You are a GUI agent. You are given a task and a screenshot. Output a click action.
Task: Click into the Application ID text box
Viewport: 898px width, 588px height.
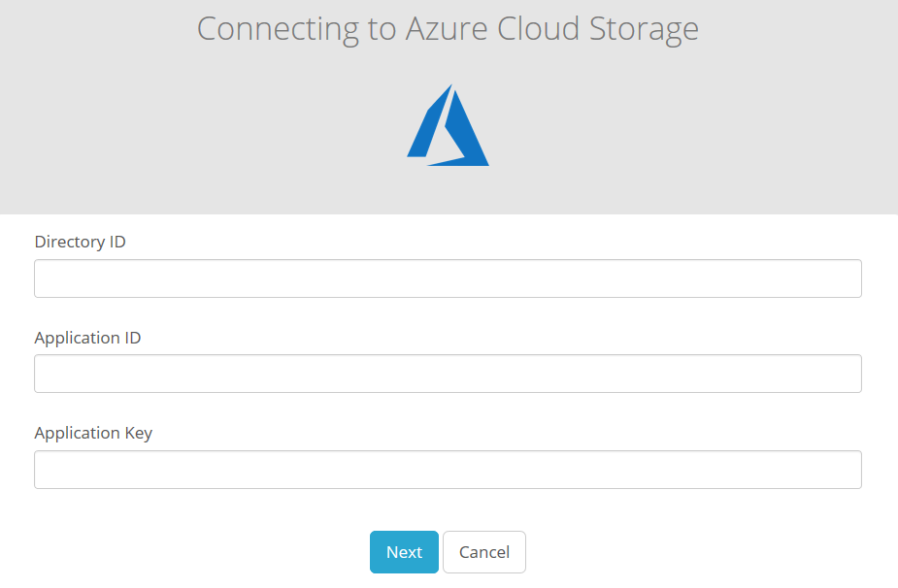[448, 374]
